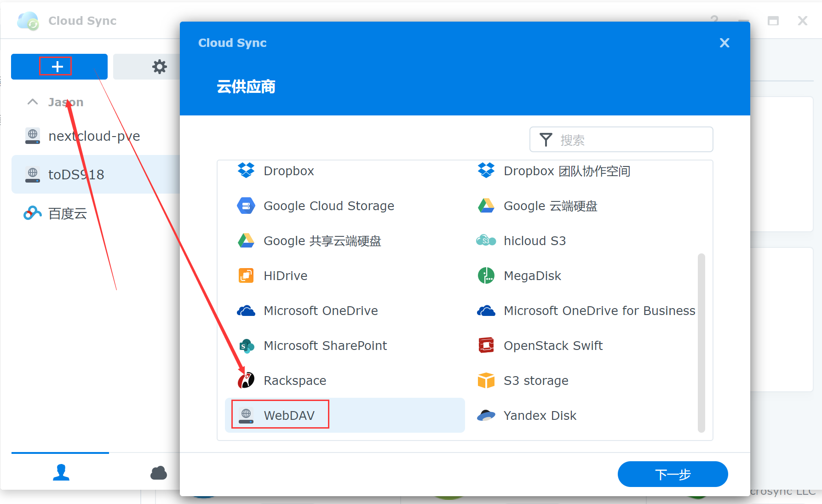Switch to the cloud tab at the bottom

[x=159, y=472]
